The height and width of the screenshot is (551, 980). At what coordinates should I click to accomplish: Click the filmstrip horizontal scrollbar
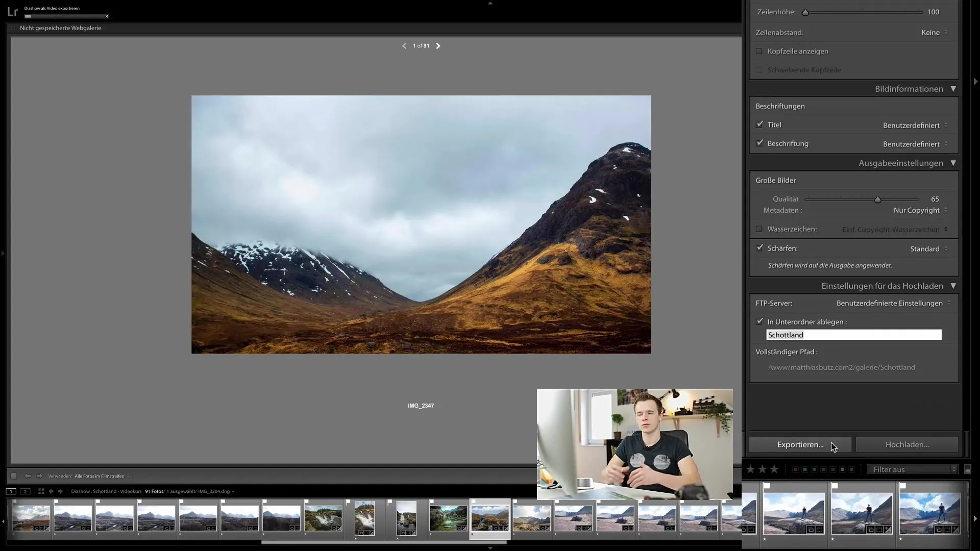[384, 542]
